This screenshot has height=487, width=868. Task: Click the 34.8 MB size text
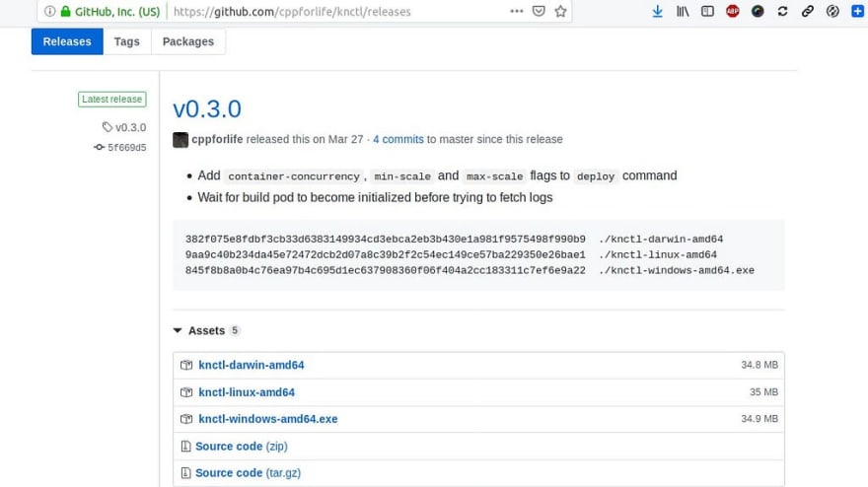(759, 365)
